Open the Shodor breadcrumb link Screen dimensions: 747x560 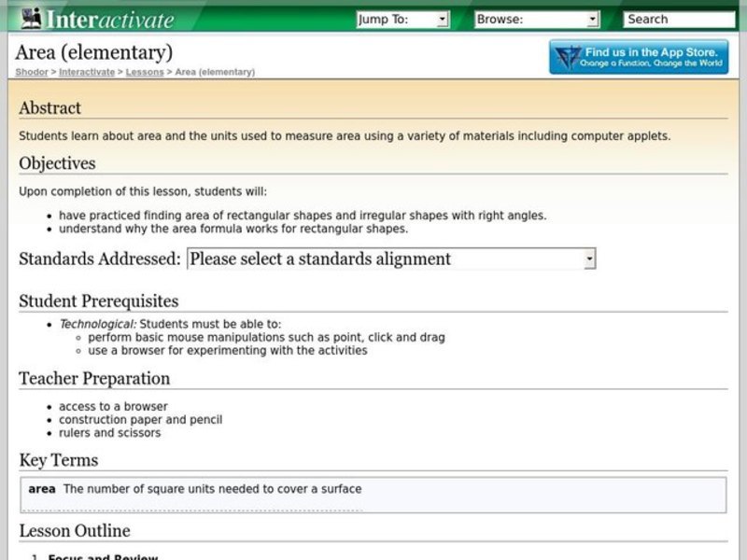click(x=30, y=72)
